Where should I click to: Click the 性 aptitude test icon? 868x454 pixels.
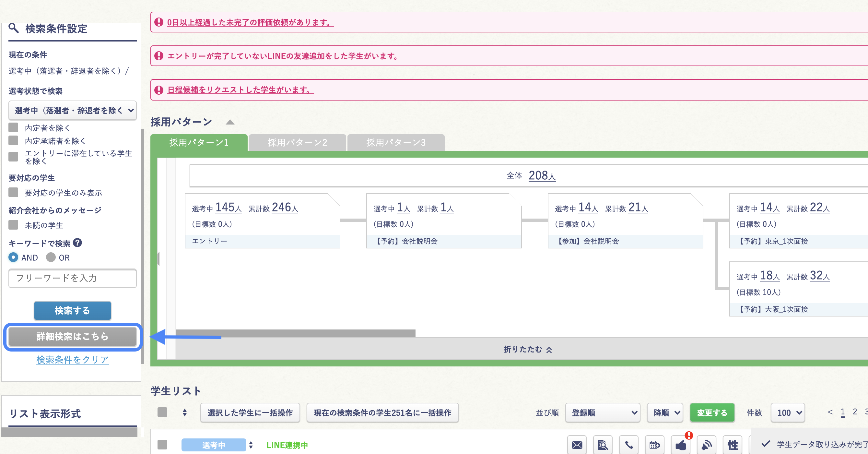(x=733, y=445)
